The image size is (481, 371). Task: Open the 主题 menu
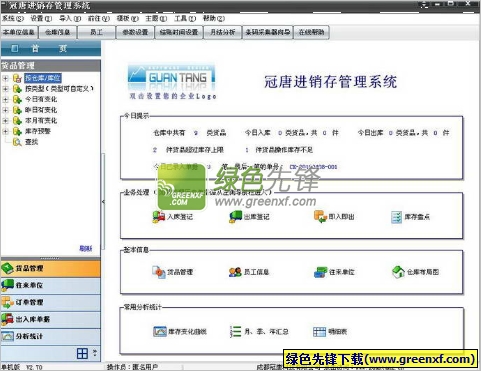156,18
